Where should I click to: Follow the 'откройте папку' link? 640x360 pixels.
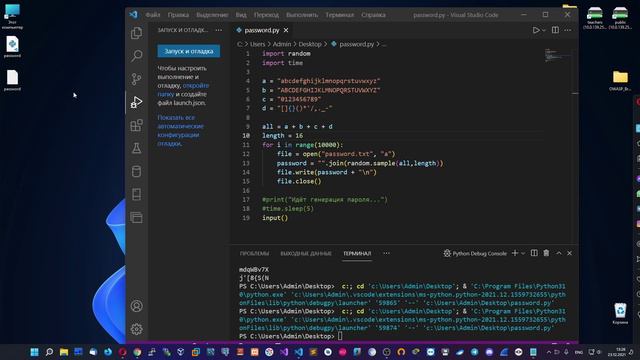[184, 90]
